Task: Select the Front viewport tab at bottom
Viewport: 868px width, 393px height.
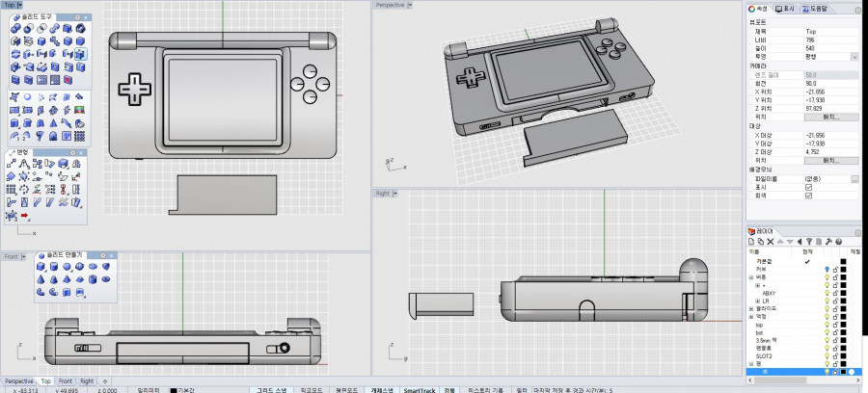Action: 66,380
